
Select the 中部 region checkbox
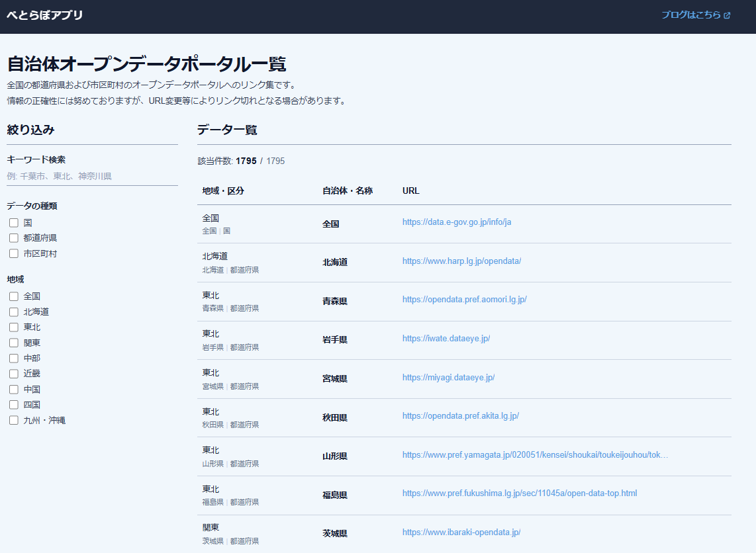pyautogui.click(x=14, y=359)
